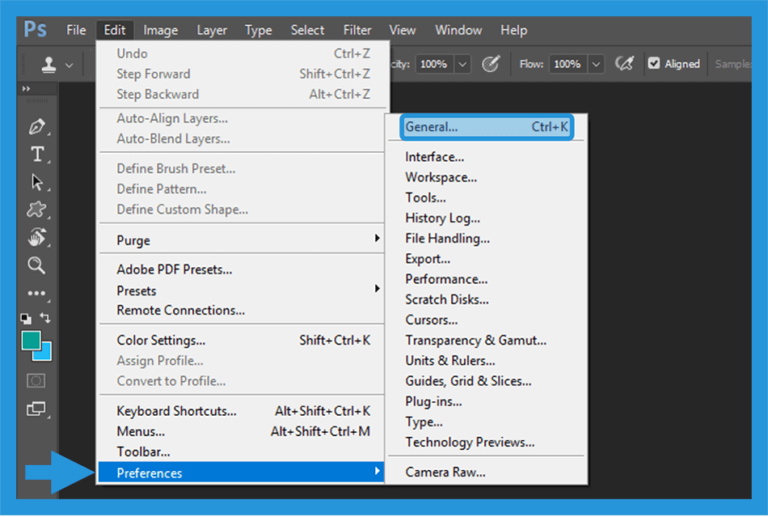This screenshot has height=517, width=768.
Task: Open the Type menu
Action: (x=258, y=30)
